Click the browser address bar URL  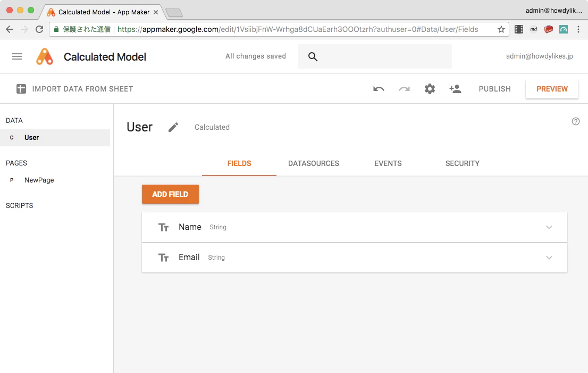(298, 29)
